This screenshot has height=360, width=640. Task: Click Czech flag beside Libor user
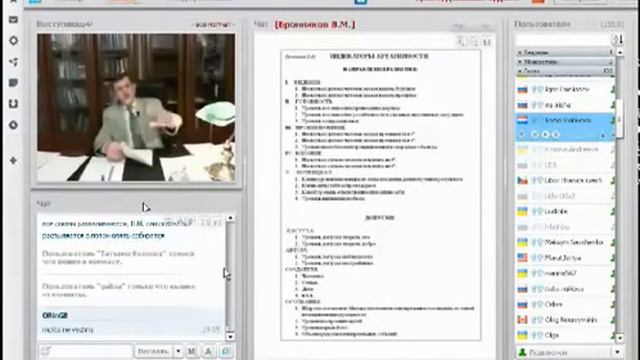522,180
